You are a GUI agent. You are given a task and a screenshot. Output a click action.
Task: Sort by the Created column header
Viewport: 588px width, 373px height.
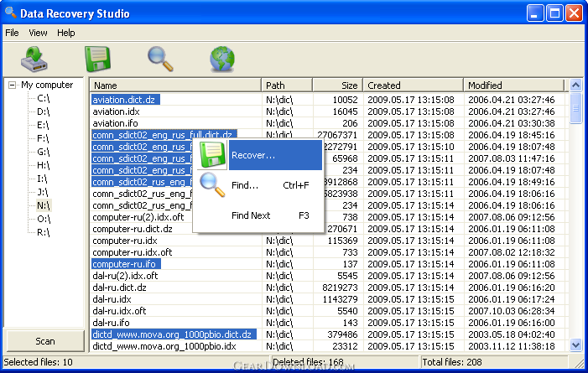click(414, 85)
